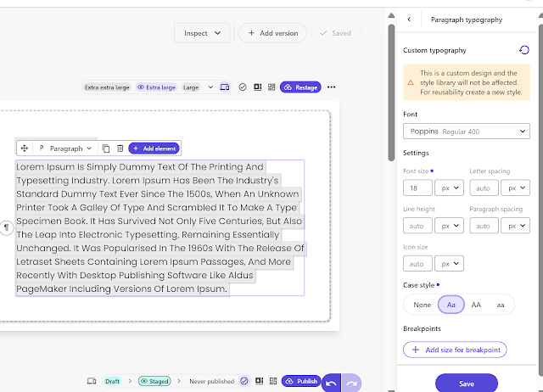543x392 pixels.
Task: Open the Line height unit dropdown
Action: 449,226
